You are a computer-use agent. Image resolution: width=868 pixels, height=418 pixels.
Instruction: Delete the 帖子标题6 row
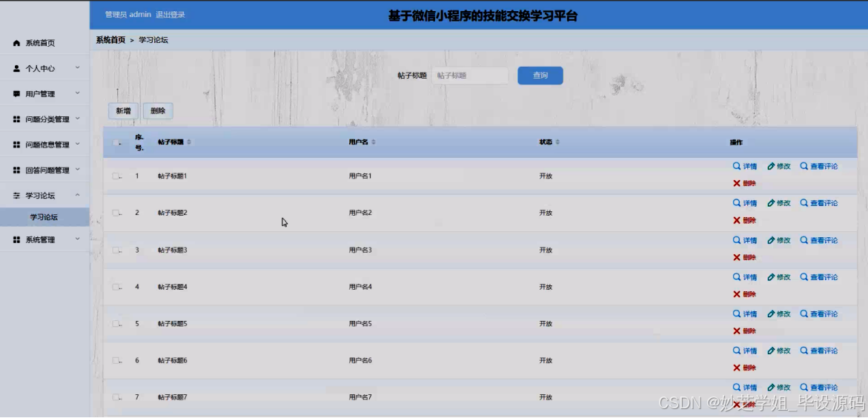(744, 368)
